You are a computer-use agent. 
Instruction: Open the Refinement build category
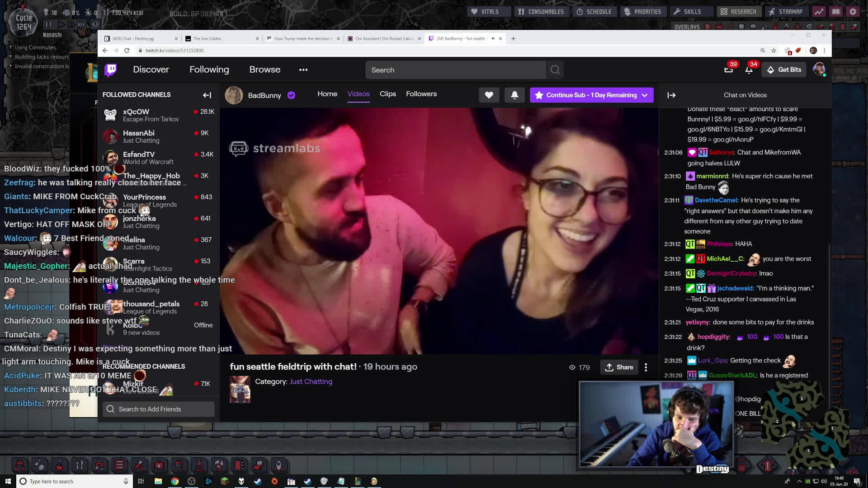(x=139, y=465)
